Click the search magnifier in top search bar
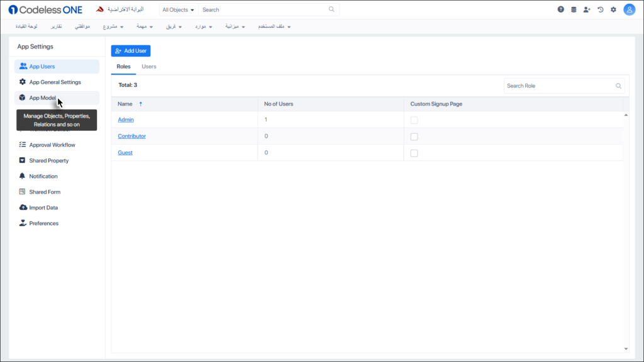 (331, 9)
